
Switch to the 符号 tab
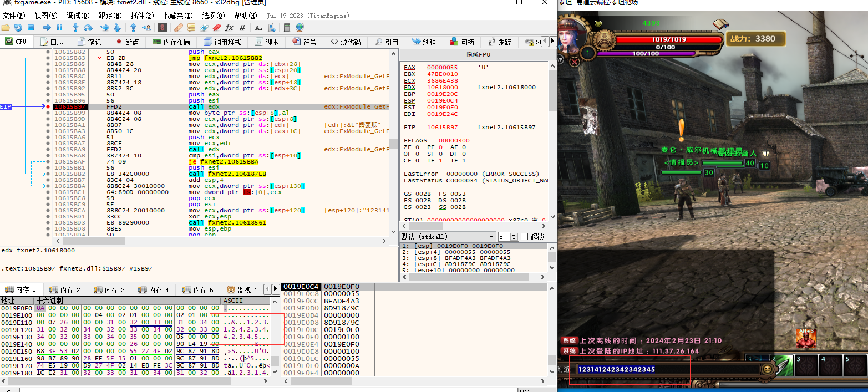(x=304, y=42)
